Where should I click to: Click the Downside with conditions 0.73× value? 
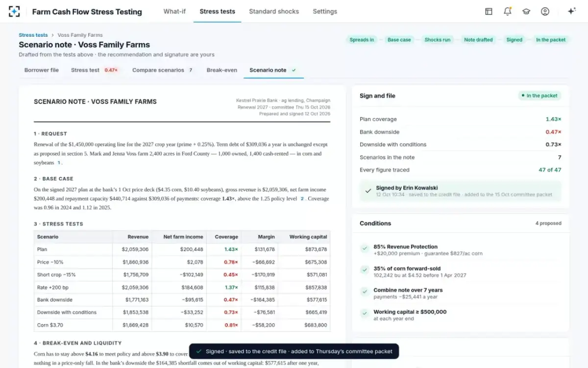coord(553,145)
